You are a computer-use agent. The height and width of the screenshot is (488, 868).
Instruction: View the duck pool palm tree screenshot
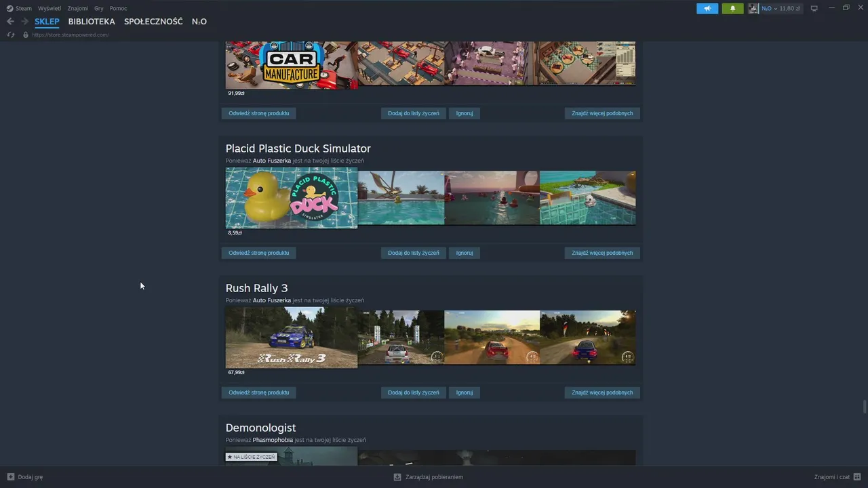pos(401,198)
